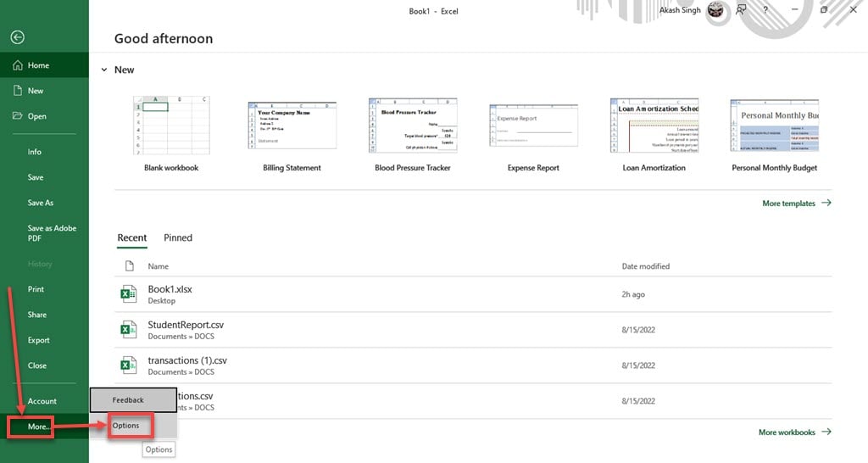
Task: Sort by Date modified column header
Action: coord(645,266)
